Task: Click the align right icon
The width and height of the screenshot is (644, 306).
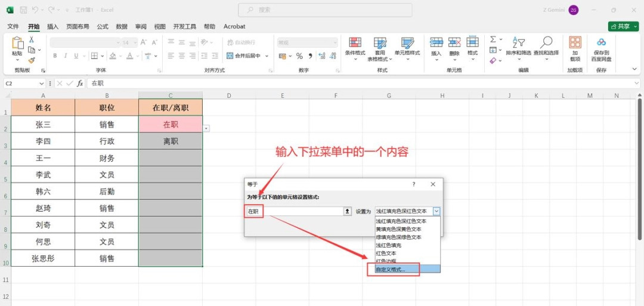Action: (192, 56)
